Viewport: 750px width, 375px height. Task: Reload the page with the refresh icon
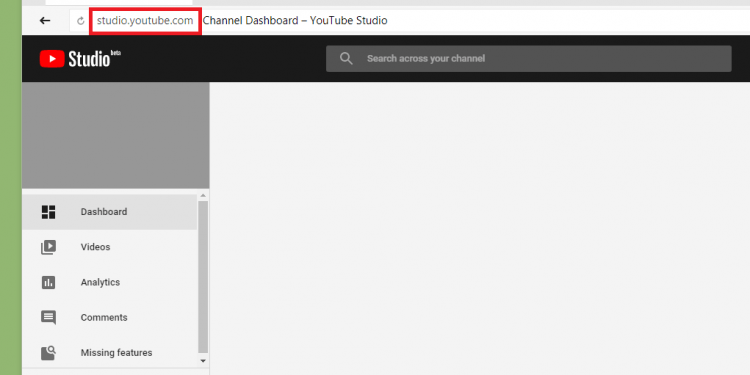point(80,21)
